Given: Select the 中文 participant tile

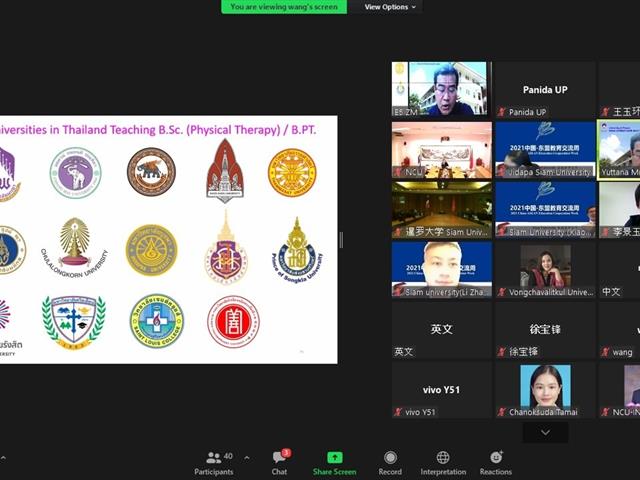Looking at the screenshot, I should (x=620, y=269).
